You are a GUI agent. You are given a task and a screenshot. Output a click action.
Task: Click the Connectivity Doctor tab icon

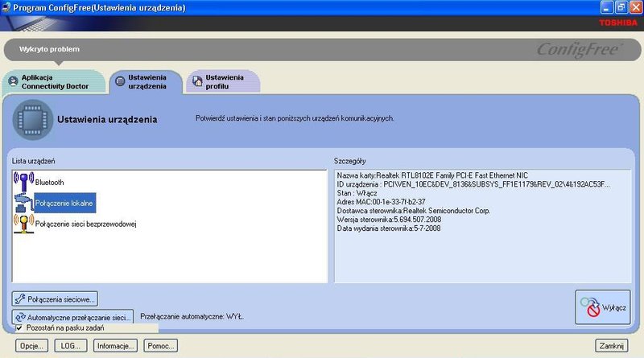pos(13,81)
